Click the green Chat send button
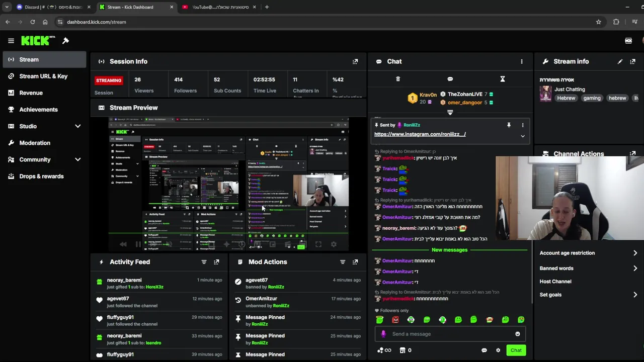The height and width of the screenshot is (362, 644). pyautogui.click(x=516, y=350)
